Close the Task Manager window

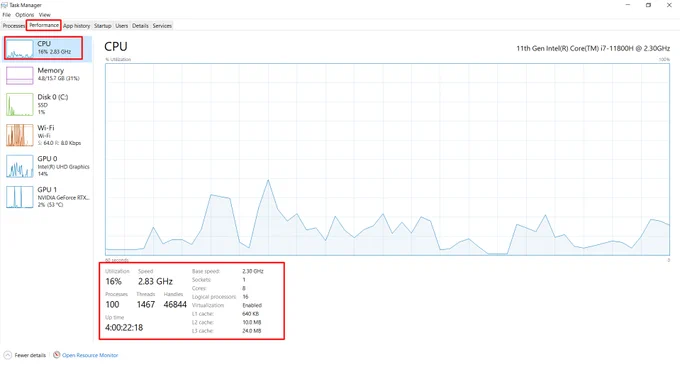(669, 5)
